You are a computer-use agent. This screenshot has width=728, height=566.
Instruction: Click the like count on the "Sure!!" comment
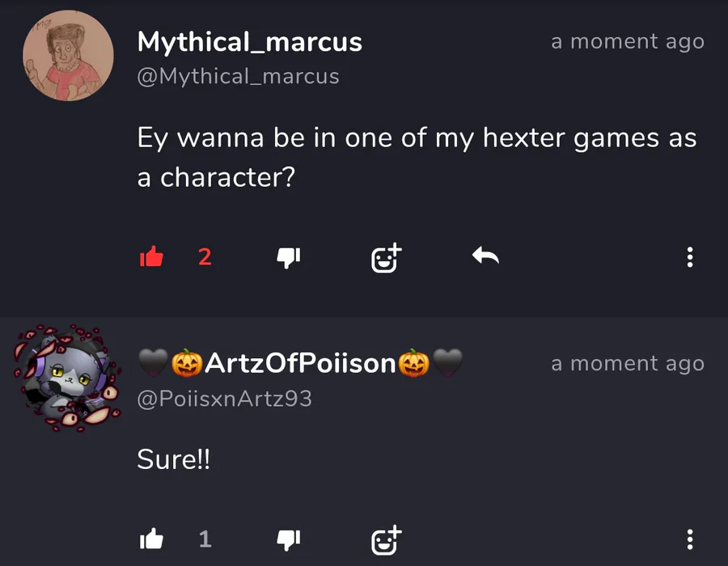coord(205,539)
